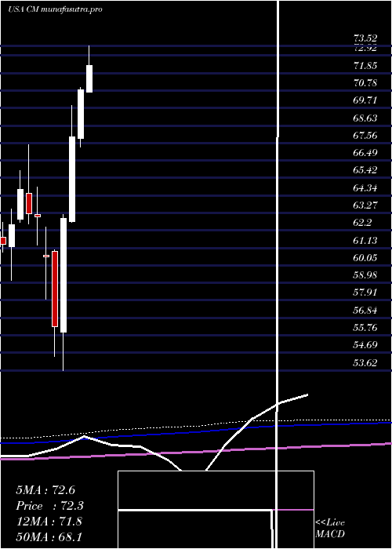Click the 62.2 price axis label
The width and height of the screenshot is (392, 549).
point(363,223)
